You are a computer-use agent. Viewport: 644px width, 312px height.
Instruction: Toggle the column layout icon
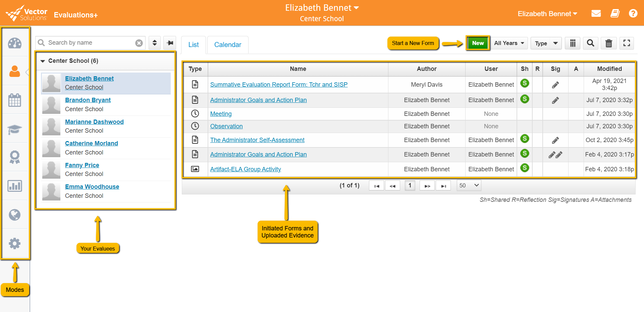pos(572,43)
